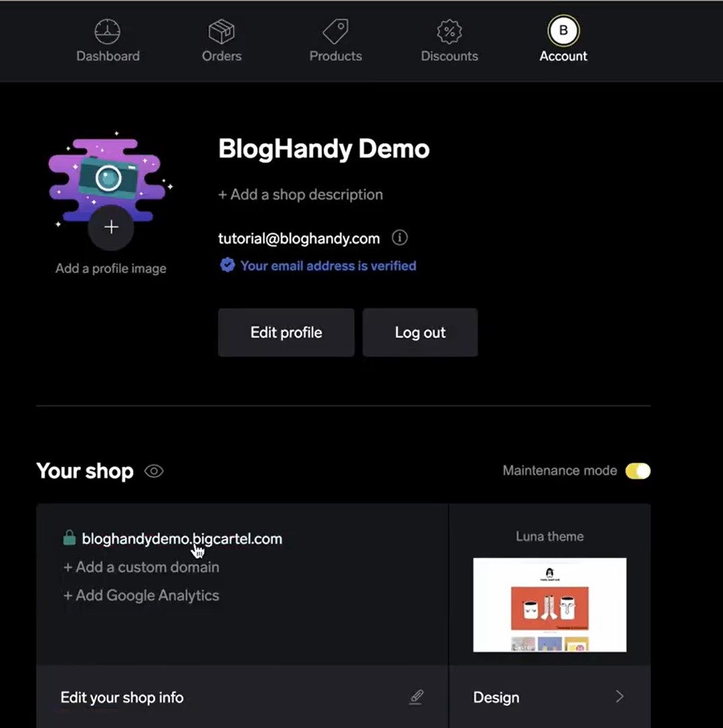Click Add Google Analytics
Image resolution: width=723 pixels, height=728 pixels.
(x=141, y=595)
